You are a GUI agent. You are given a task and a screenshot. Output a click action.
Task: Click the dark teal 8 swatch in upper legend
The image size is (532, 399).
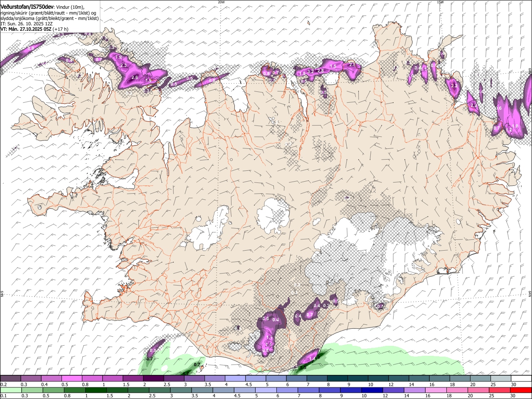coord(337,379)
